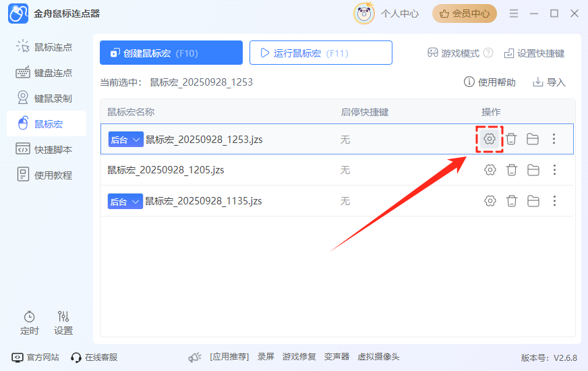Open the 使用教程 tab
The image size is (588, 371).
pyautogui.click(x=47, y=175)
